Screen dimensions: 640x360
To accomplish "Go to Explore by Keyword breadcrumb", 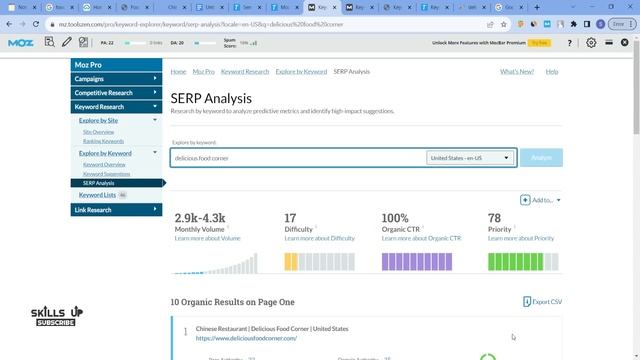I will (301, 71).
